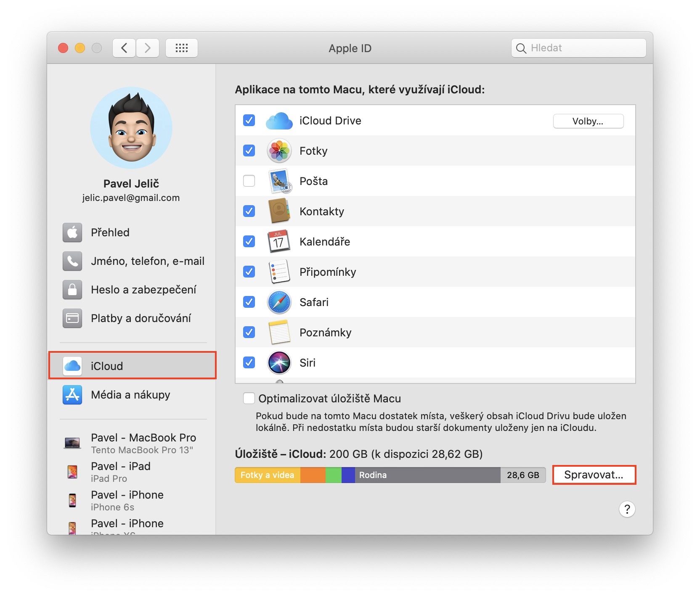Click the Poznámky notes icon
The image size is (700, 597).
pyautogui.click(x=279, y=332)
